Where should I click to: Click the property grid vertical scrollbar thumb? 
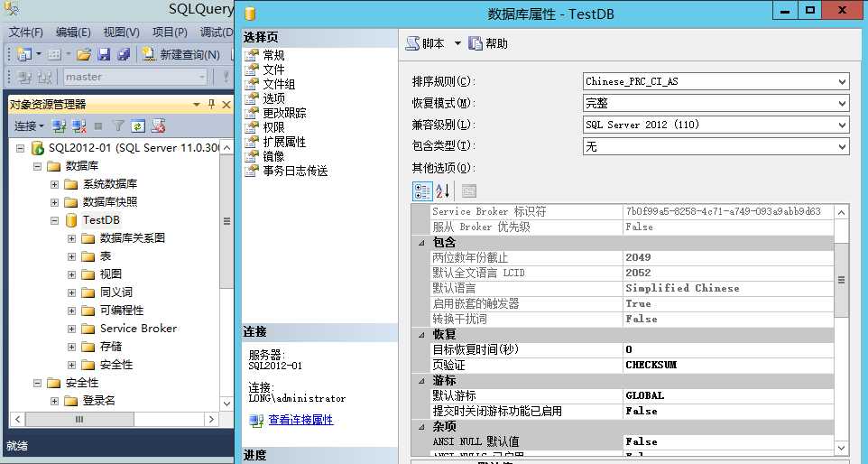pyautogui.click(x=841, y=280)
